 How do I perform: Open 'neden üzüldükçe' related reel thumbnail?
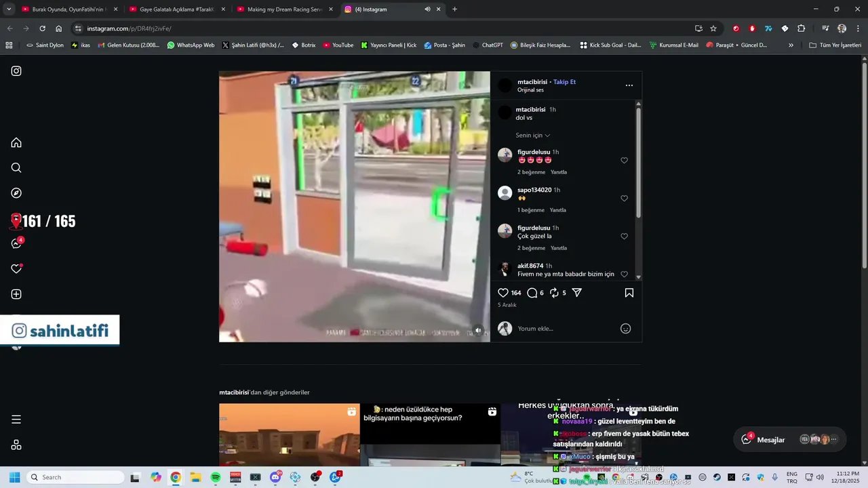[430, 434]
